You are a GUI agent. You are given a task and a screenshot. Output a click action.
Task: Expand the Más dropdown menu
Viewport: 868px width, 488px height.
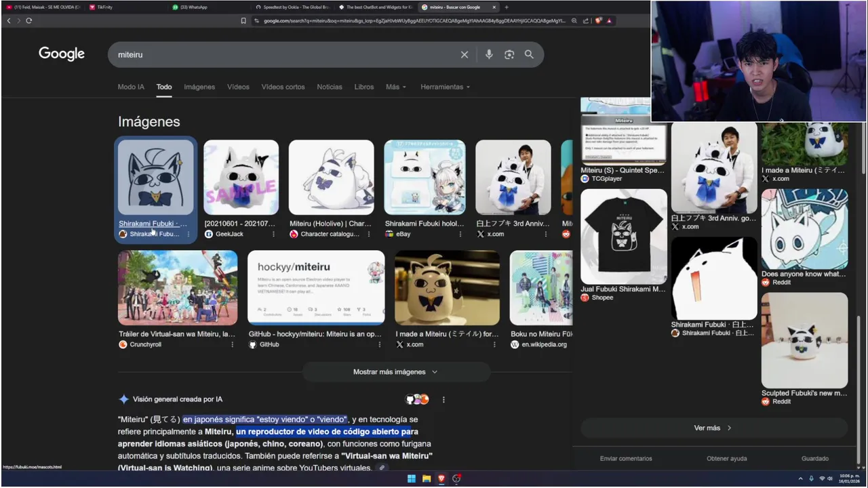tap(396, 87)
